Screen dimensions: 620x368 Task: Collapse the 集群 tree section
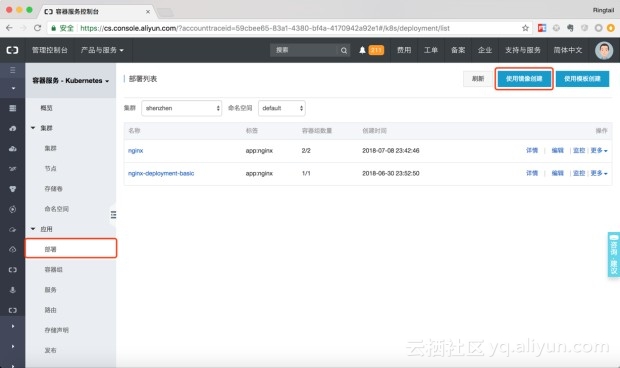(x=33, y=128)
